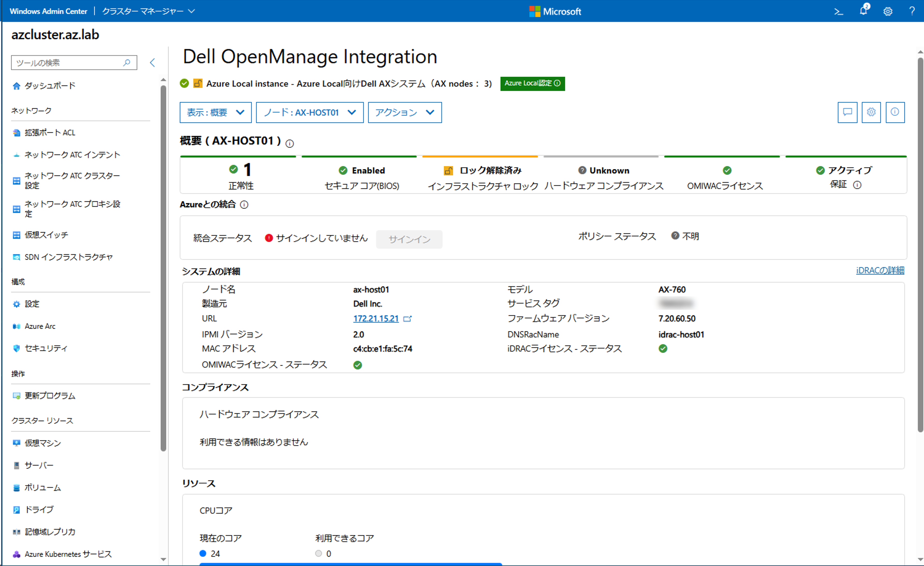Screen dimensions: 924x566
Task: Click the 172.21.15.21 URL link
Action: (375, 319)
